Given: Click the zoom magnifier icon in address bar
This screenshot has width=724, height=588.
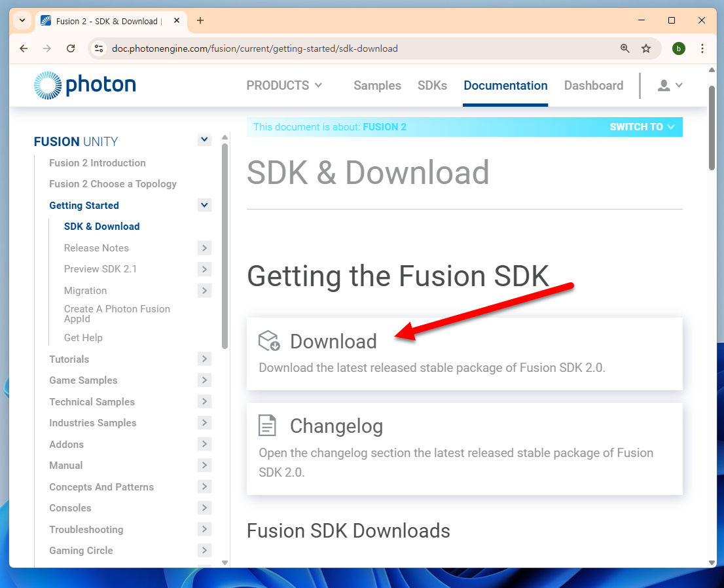Looking at the screenshot, I should coord(624,48).
